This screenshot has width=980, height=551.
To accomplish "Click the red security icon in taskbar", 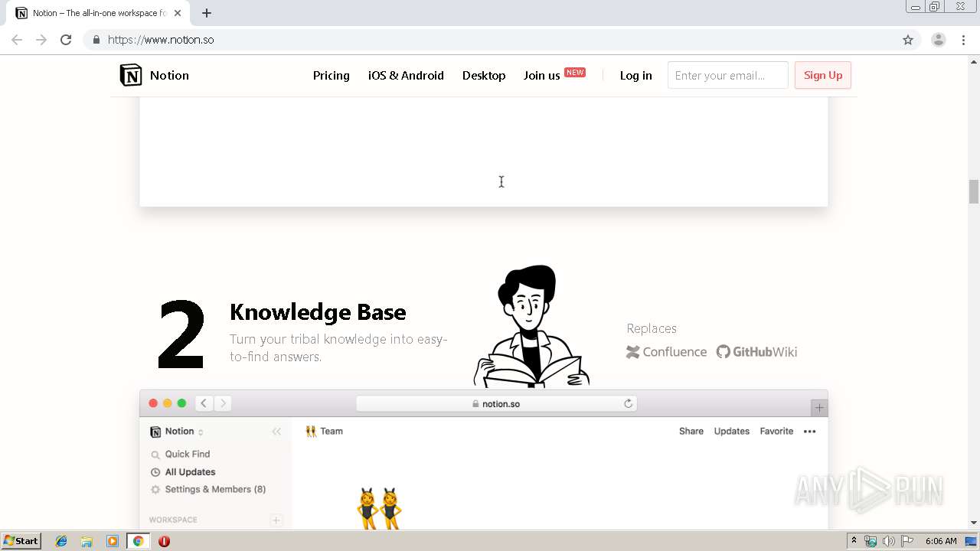I will point(164,541).
